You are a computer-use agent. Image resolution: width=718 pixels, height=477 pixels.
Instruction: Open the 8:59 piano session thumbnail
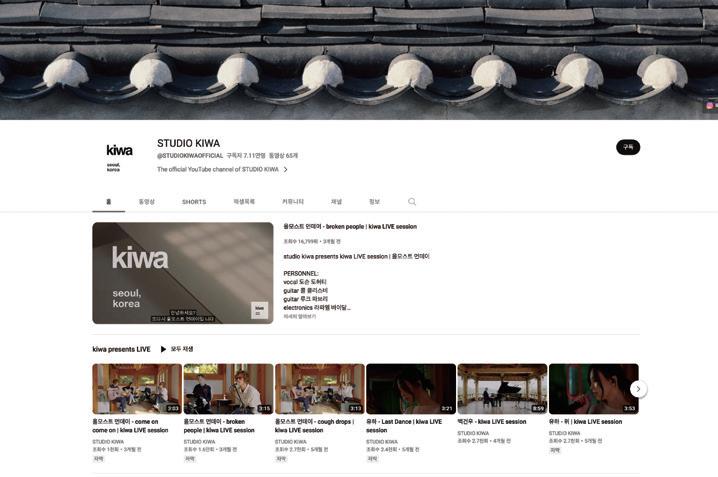pyautogui.click(x=502, y=389)
